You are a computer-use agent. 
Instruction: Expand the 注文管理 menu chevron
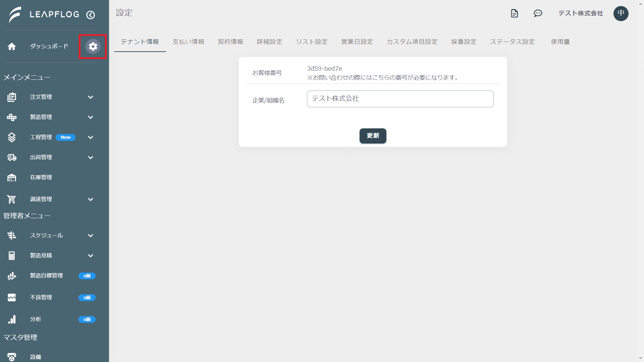click(x=91, y=97)
